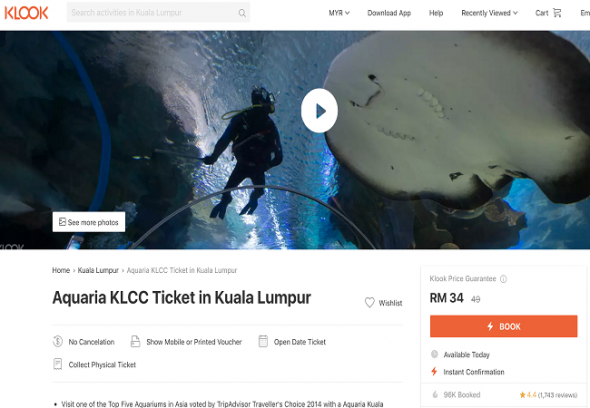Screen dimensions: 590x408
Task: Go to the Home breadcrumb
Action: pos(61,270)
